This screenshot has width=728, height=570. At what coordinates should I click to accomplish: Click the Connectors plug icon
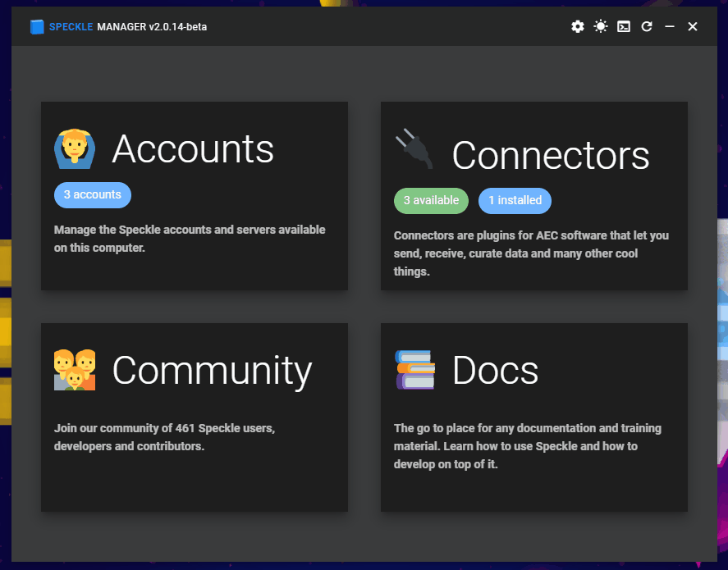click(414, 148)
